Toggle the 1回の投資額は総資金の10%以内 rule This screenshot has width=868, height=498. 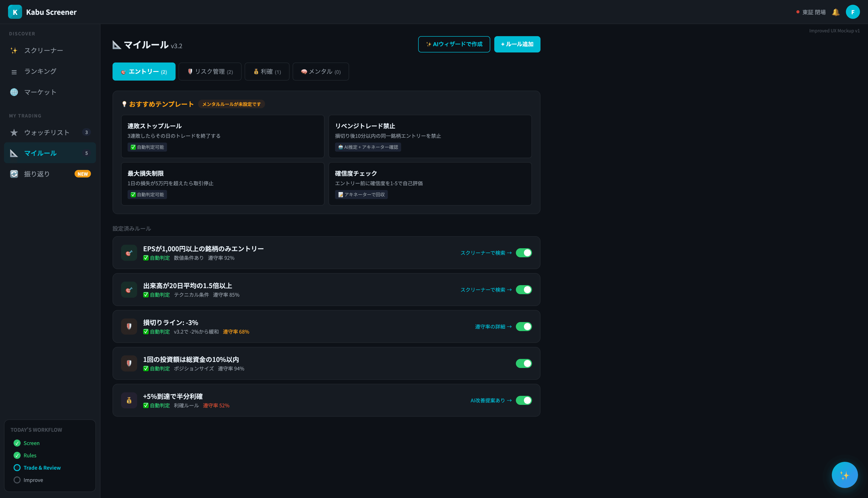523,363
